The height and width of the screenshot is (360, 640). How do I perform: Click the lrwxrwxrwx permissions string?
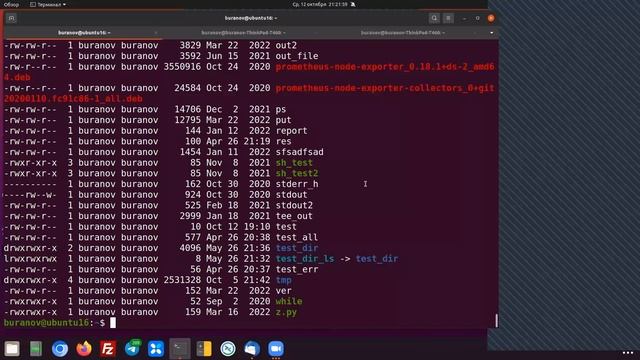[30, 258]
